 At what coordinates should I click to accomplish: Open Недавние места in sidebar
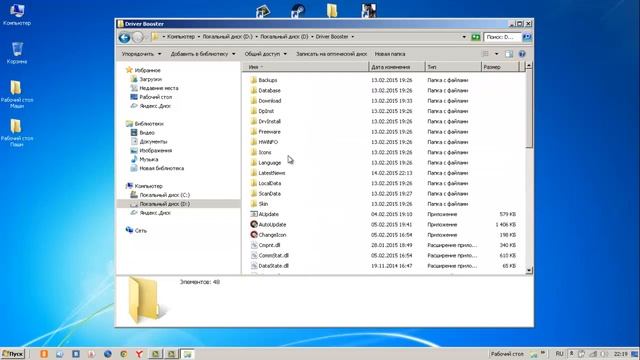click(x=159, y=88)
